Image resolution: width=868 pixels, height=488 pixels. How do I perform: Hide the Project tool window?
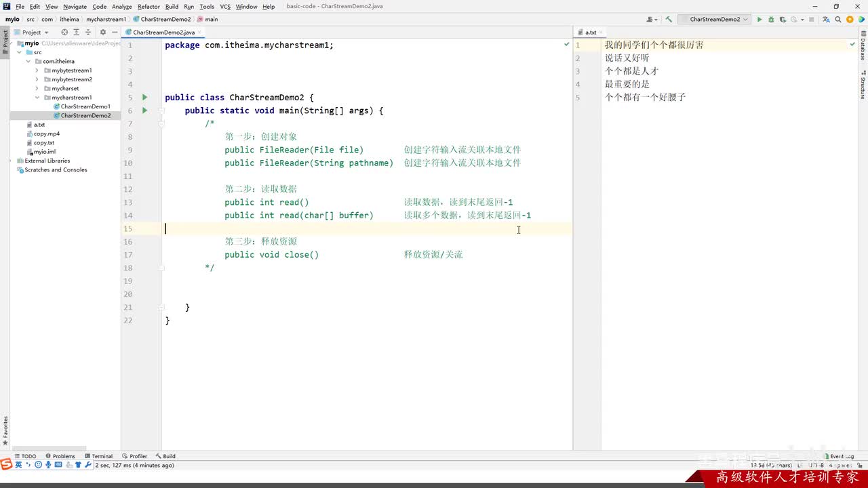click(115, 32)
